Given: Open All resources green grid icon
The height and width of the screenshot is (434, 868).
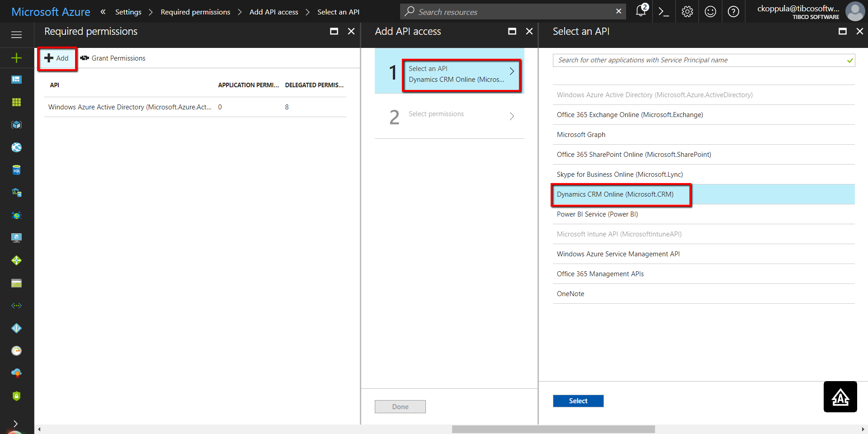Looking at the screenshot, I should (x=17, y=102).
